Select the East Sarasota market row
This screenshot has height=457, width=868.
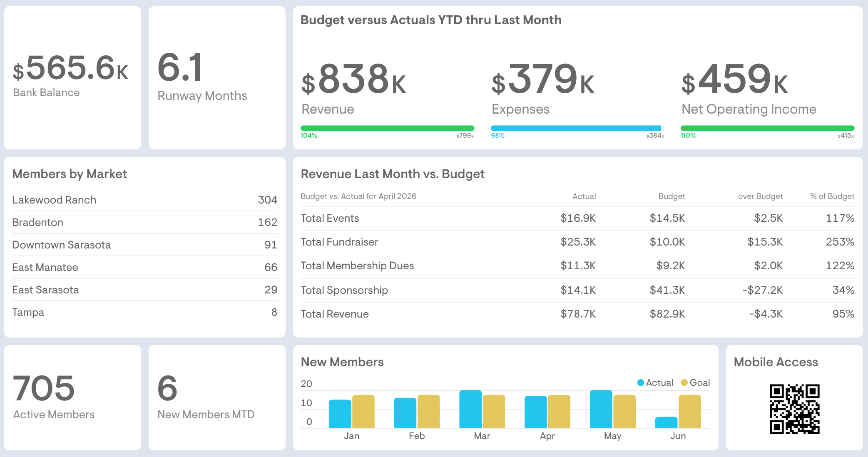[x=144, y=290]
